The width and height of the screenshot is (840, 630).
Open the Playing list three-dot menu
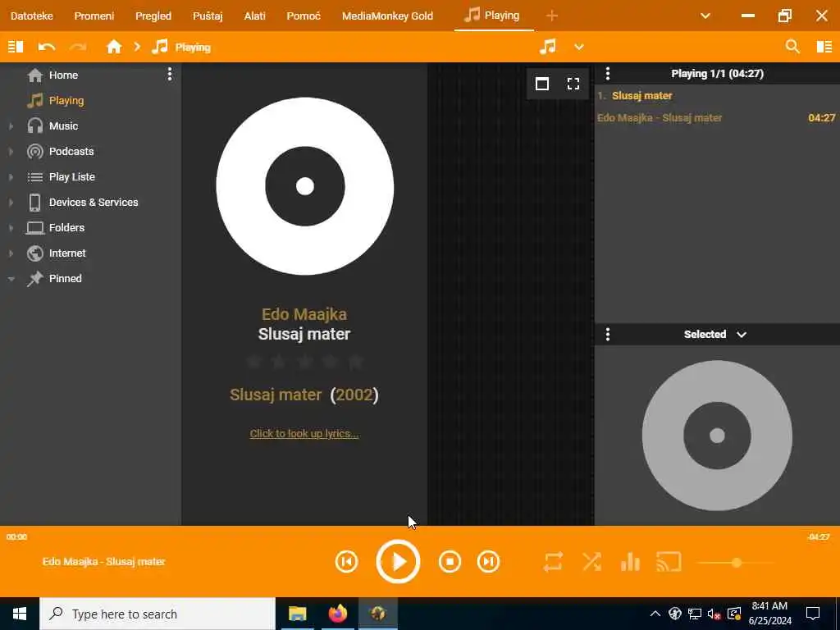click(608, 73)
